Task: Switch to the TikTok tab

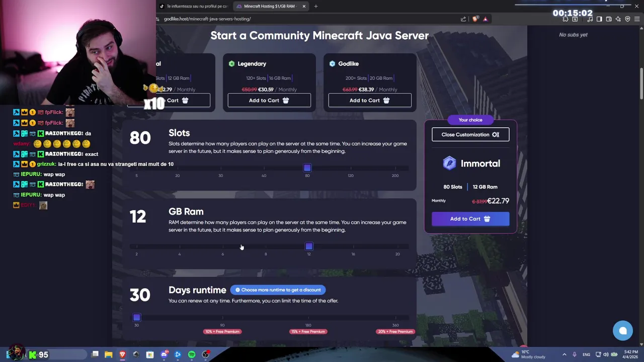Action: point(194,6)
